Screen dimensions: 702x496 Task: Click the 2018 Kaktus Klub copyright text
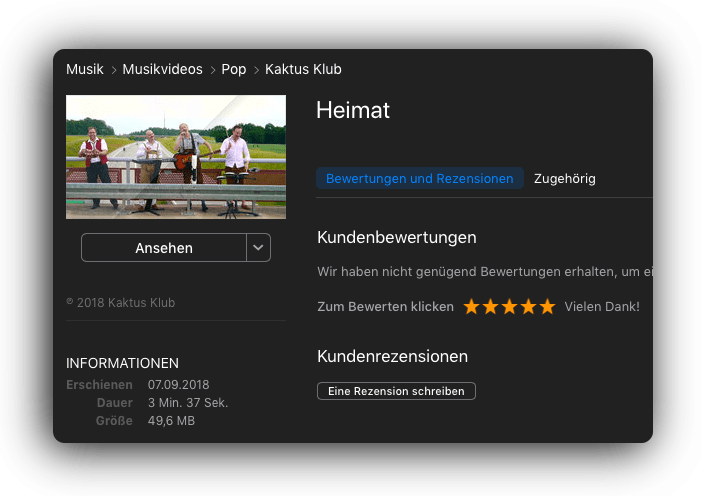tap(120, 303)
